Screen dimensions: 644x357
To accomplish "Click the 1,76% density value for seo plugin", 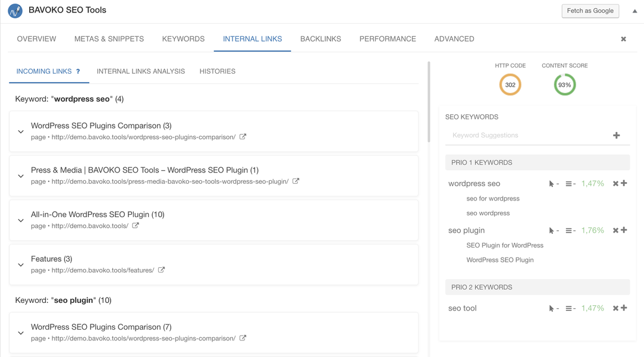I will point(592,230).
